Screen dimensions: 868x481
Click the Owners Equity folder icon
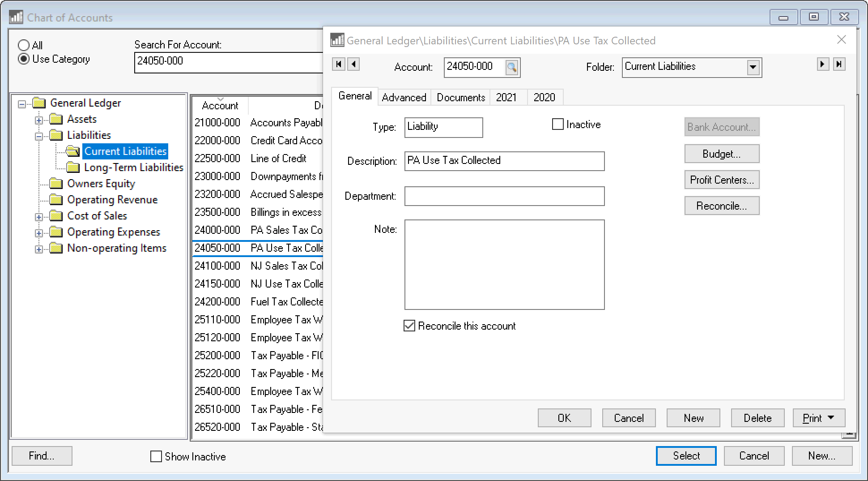pyautogui.click(x=56, y=184)
